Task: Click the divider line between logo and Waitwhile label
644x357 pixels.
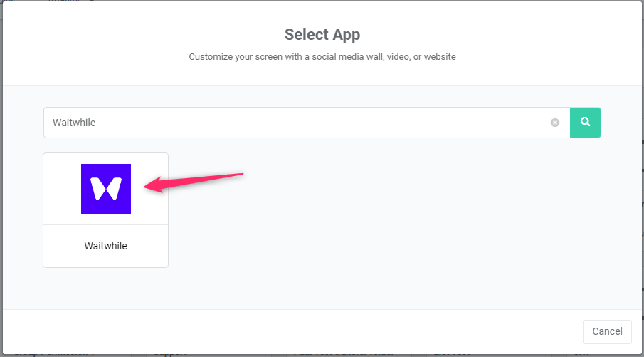Action: (105, 224)
